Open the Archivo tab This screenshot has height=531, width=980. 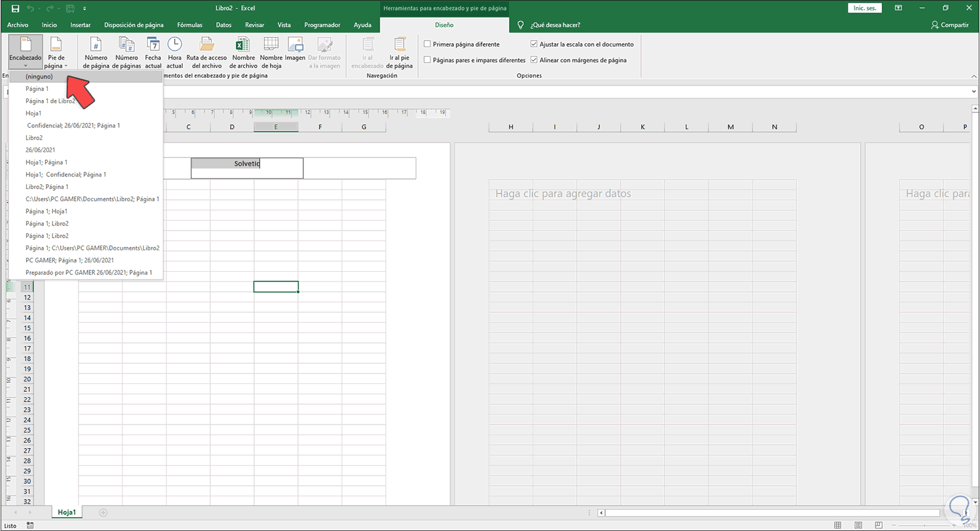pyautogui.click(x=18, y=25)
